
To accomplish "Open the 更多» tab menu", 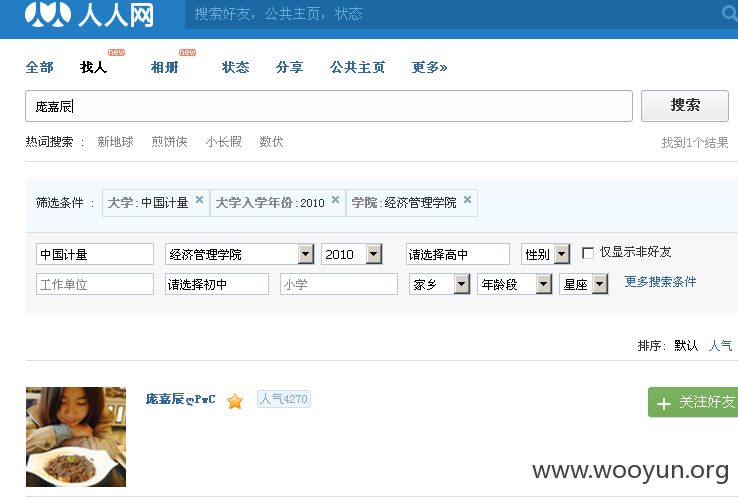I will click(429, 67).
